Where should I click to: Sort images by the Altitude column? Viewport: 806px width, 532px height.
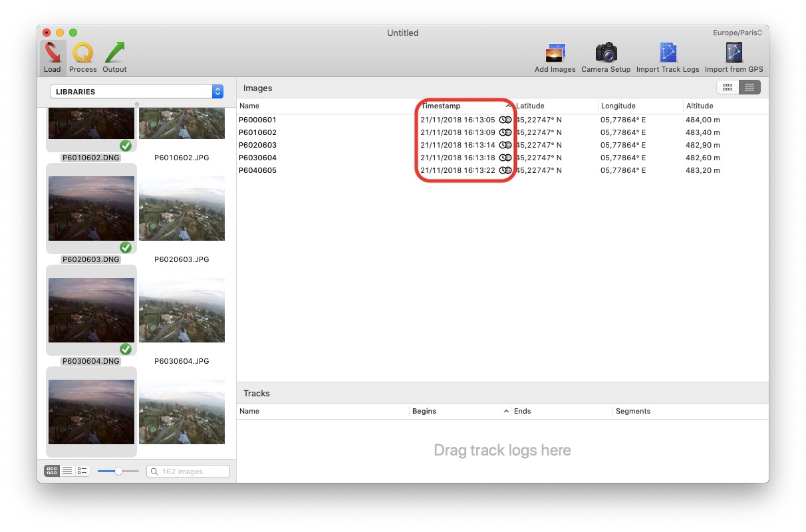tap(700, 106)
